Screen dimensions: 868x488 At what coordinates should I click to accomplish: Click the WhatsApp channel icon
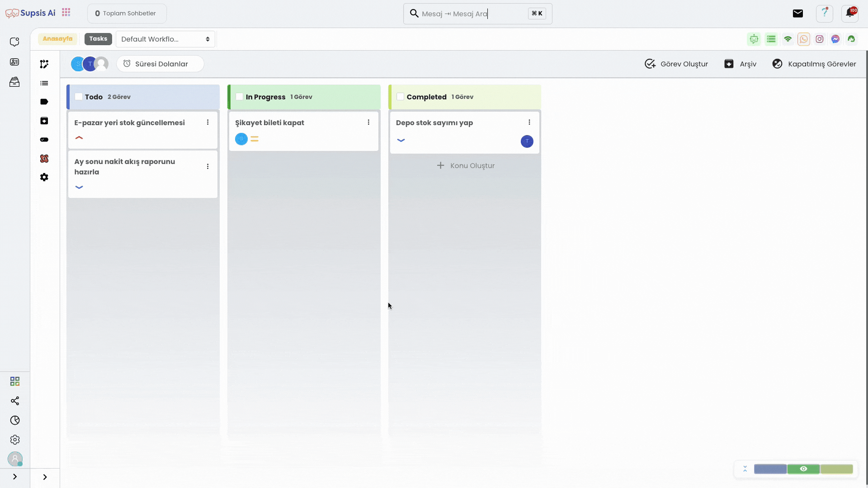tap(804, 39)
